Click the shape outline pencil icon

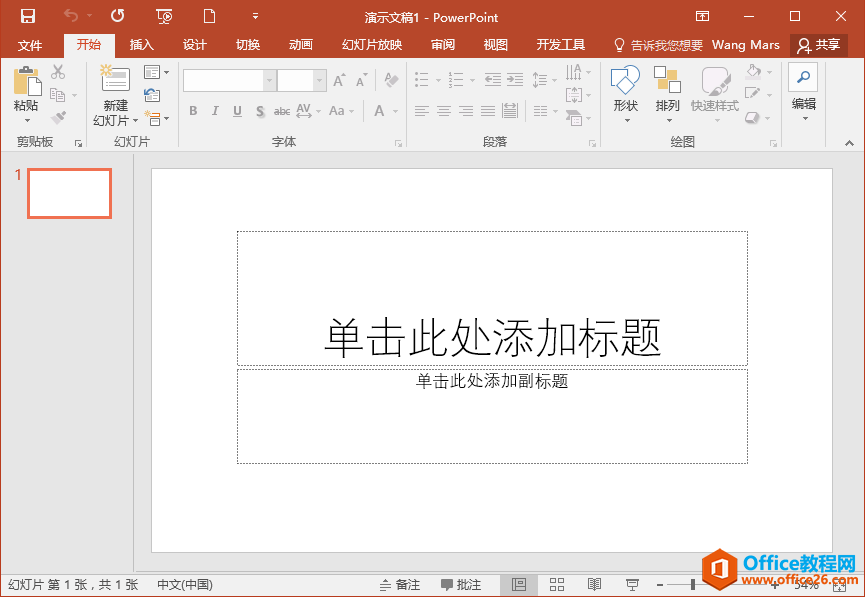[752, 93]
